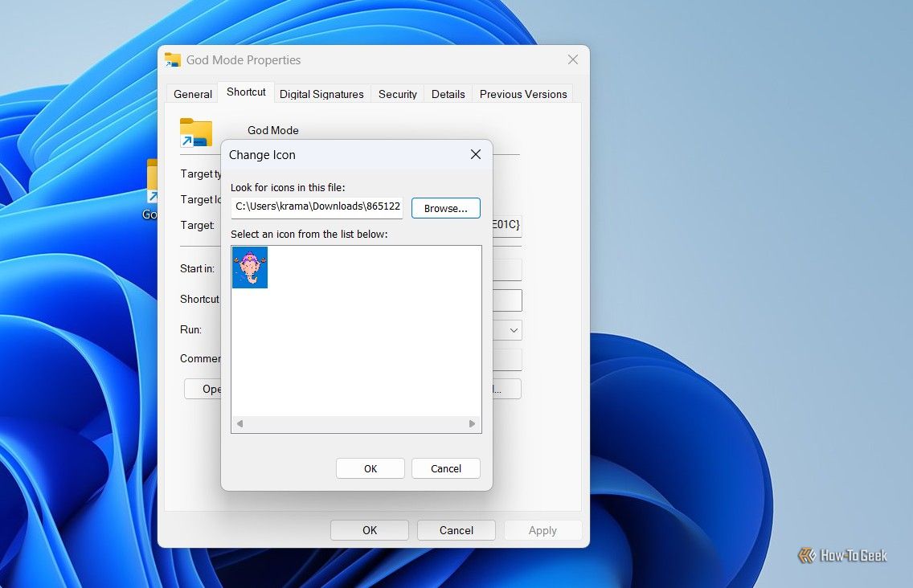Confirm Change Icon dialog with OK
913x588 pixels.
371,468
